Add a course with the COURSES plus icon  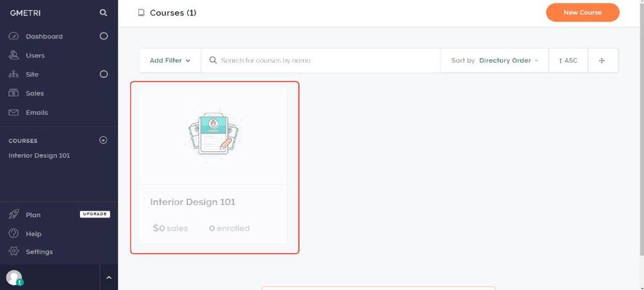(104, 140)
